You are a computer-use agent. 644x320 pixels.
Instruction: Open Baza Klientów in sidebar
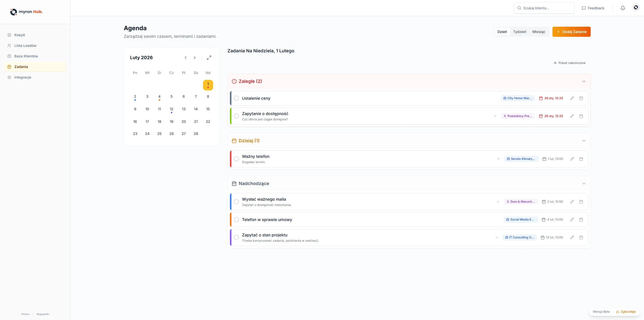click(26, 56)
